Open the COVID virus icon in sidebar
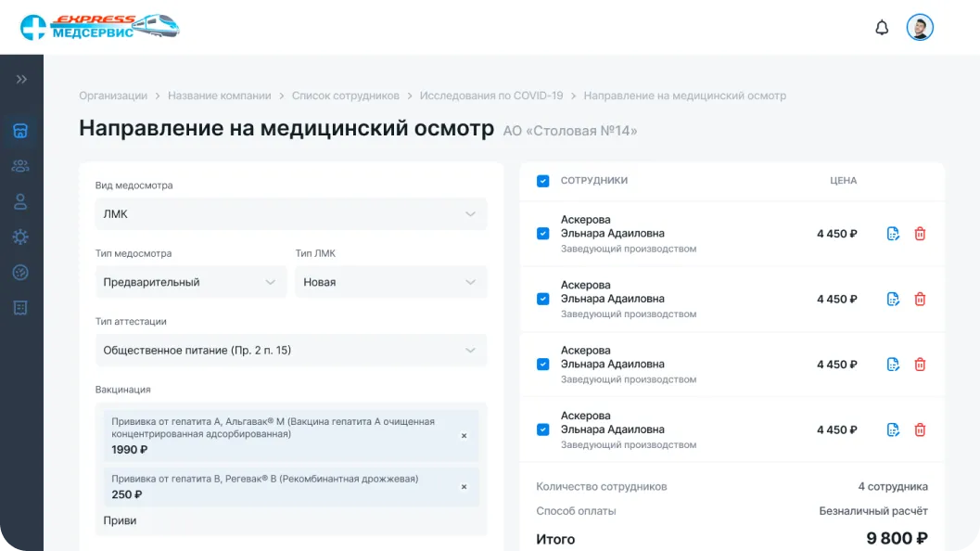Screen dimensions: 980x551 [x=20, y=237]
